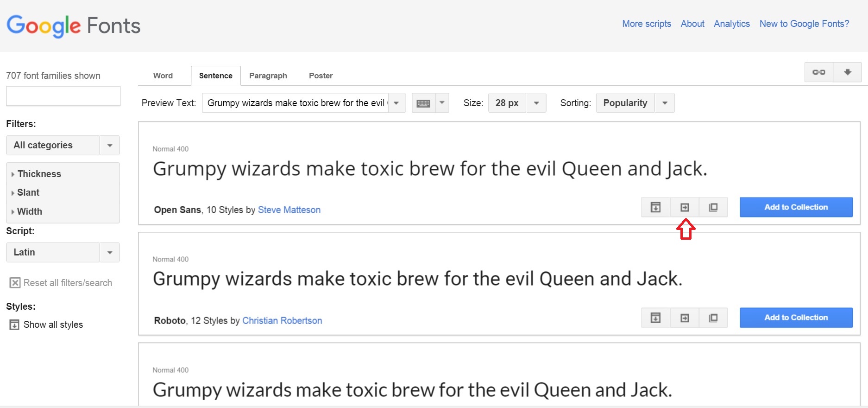Expand the Thickness filter
The height and width of the screenshot is (408, 868).
[39, 174]
